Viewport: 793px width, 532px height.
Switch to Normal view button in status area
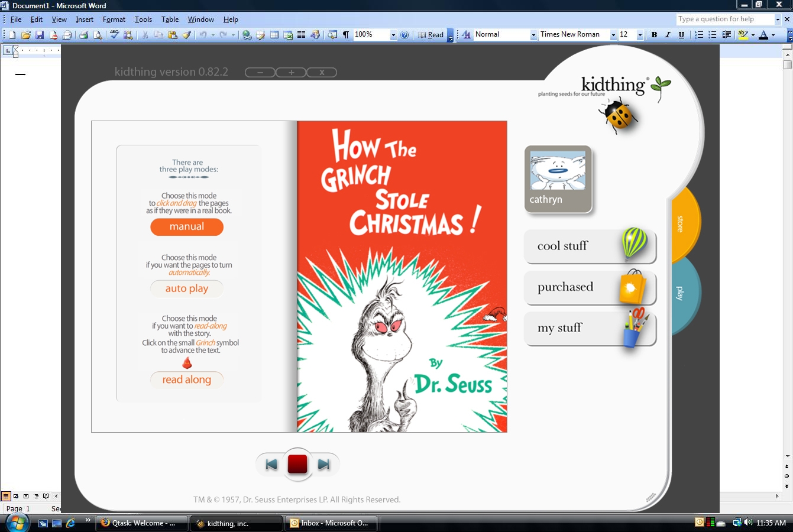tap(6, 496)
